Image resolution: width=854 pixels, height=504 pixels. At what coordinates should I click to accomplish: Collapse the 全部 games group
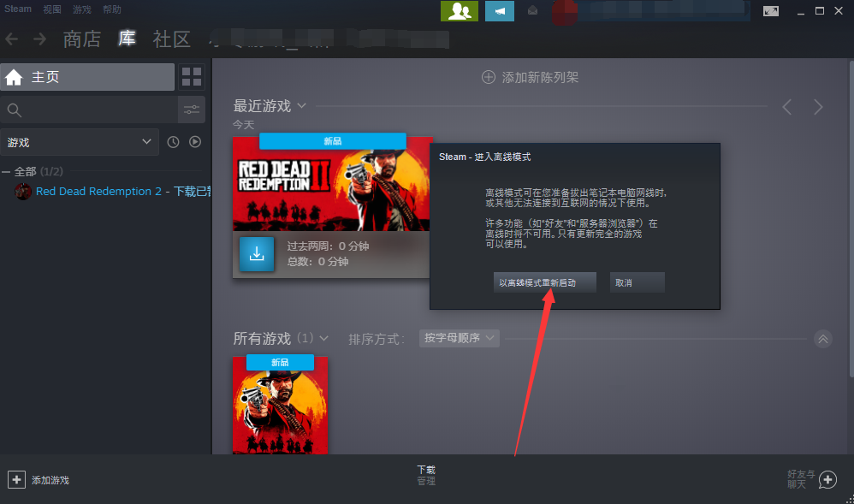(6, 172)
